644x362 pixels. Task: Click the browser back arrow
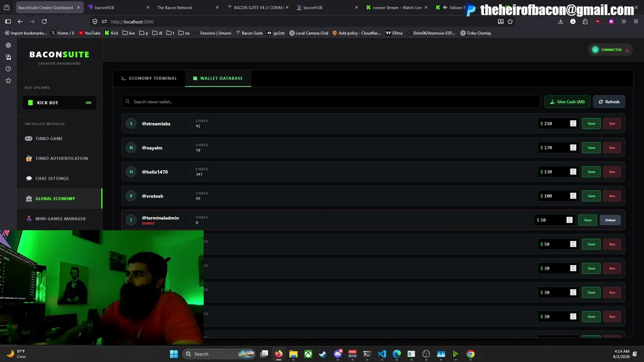tap(20, 22)
